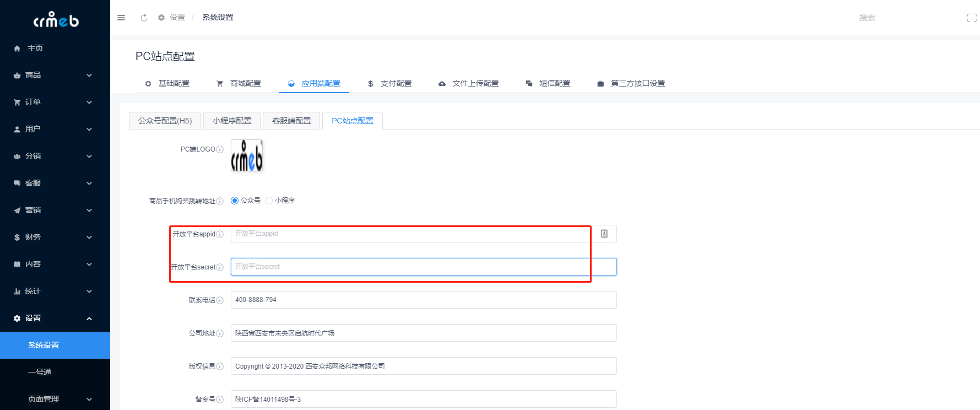Click the 用户 person icon in sidebar
The image size is (980, 410).
click(17, 130)
